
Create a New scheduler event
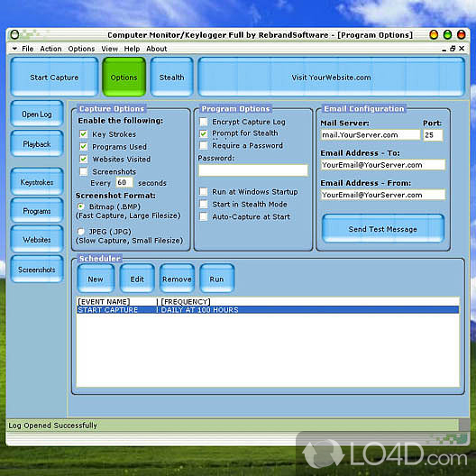(x=96, y=279)
